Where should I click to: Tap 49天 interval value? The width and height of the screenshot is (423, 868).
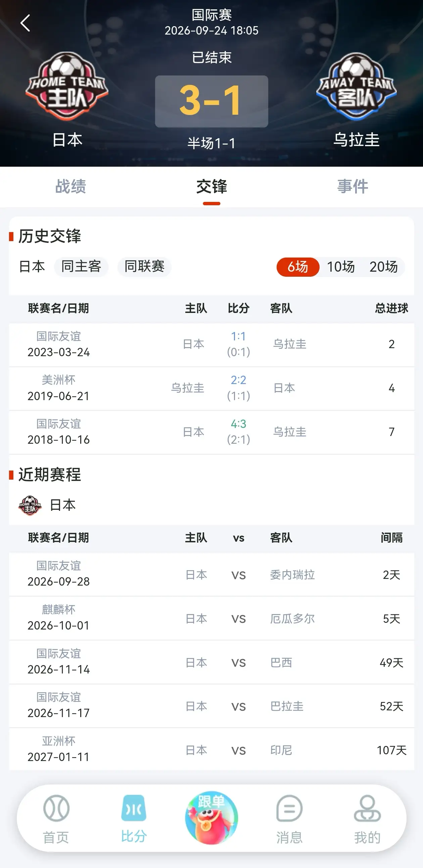[392, 663]
